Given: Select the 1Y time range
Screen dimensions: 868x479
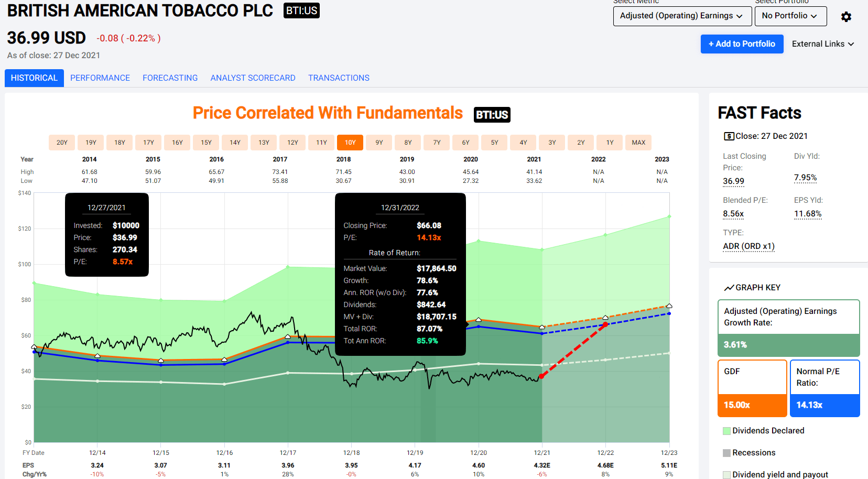Looking at the screenshot, I should [610, 143].
